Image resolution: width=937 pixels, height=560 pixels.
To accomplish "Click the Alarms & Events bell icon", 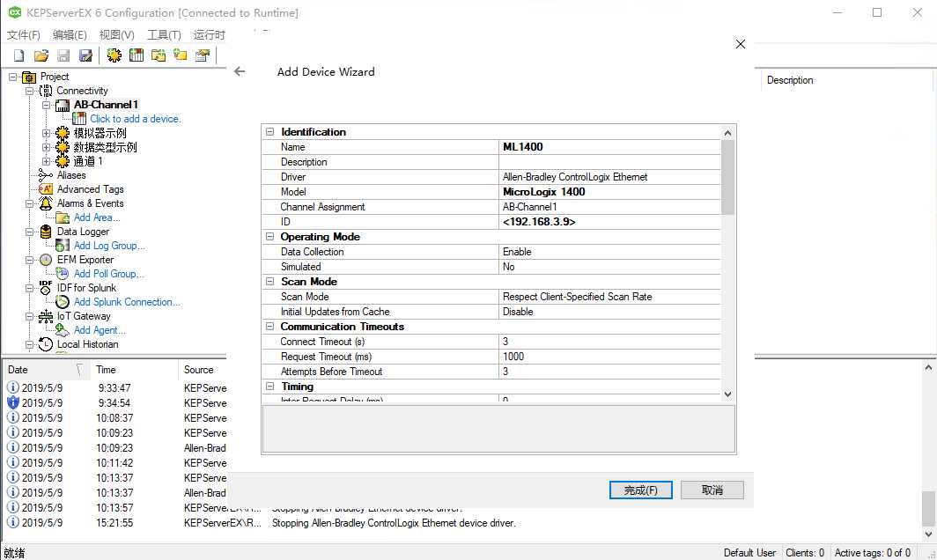I will 46,203.
